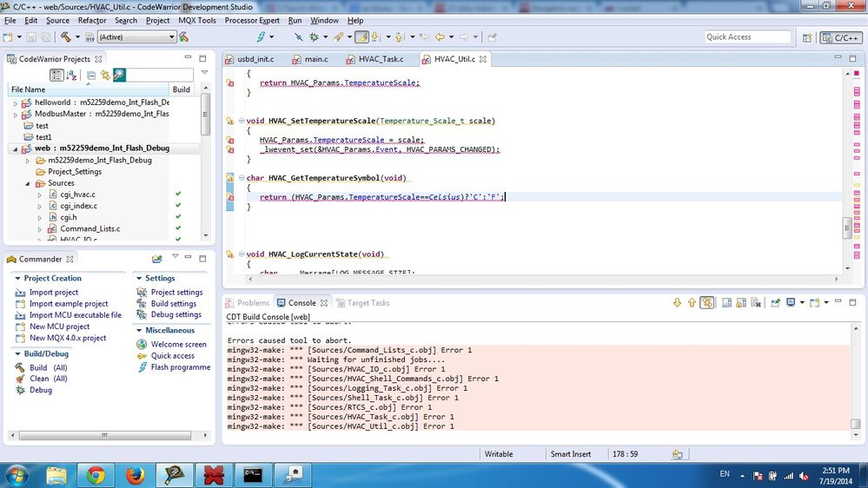Open Build settings in Commander

[x=173, y=304]
